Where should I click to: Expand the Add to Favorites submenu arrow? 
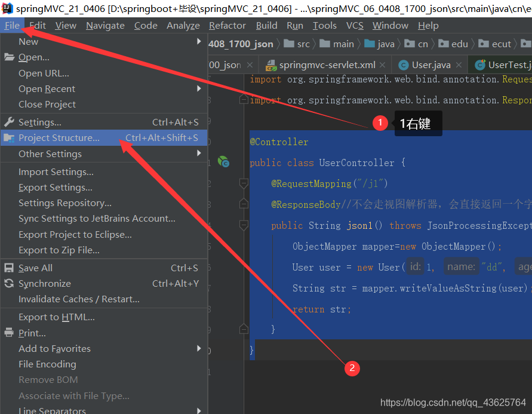pos(199,348)
